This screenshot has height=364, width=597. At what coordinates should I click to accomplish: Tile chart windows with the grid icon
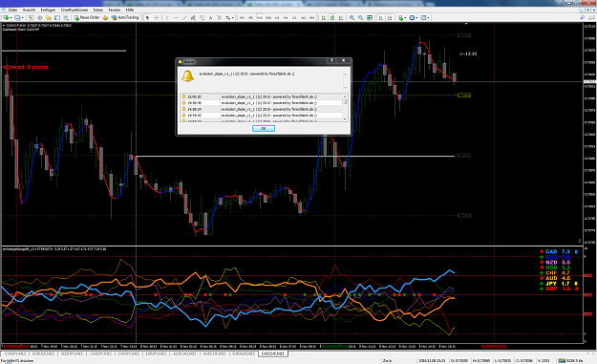click(x=370, y=17)
